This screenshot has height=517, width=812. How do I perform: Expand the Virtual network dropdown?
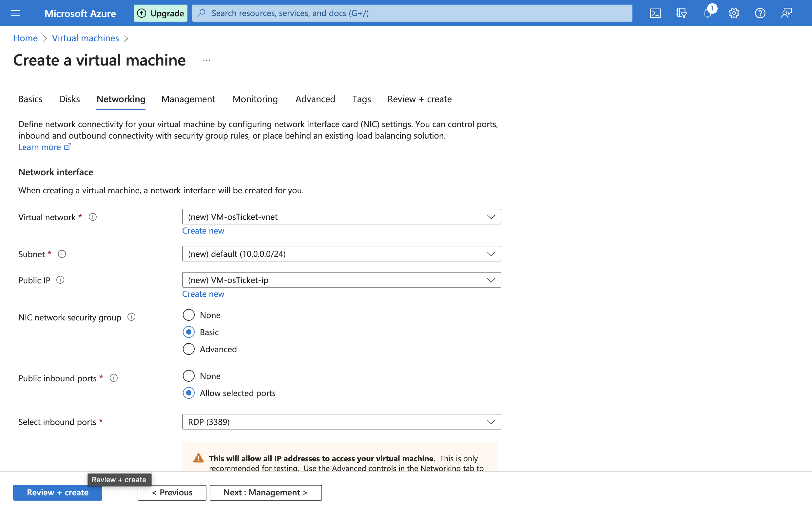(341, 217)
